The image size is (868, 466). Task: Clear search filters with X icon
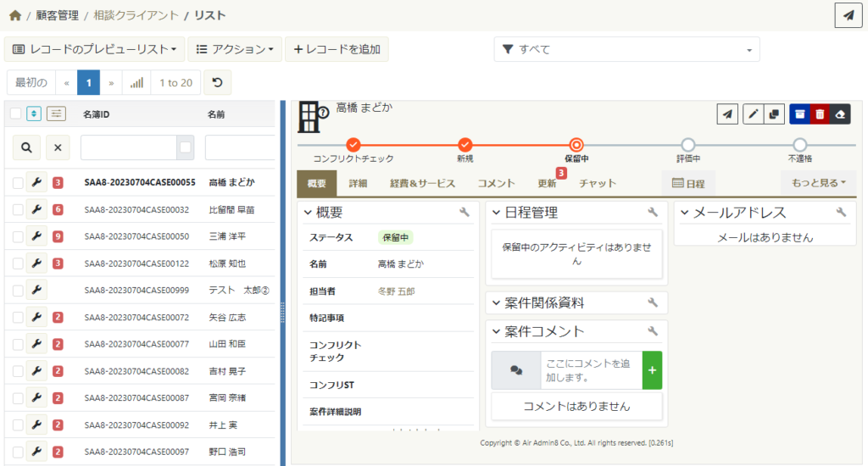tap(58, 147)
